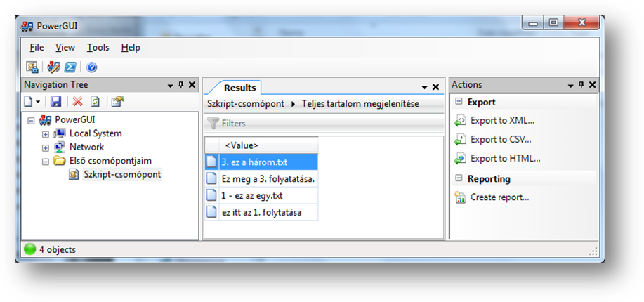
Task: Click the blue help question mark icon
Action: (91, 67)
